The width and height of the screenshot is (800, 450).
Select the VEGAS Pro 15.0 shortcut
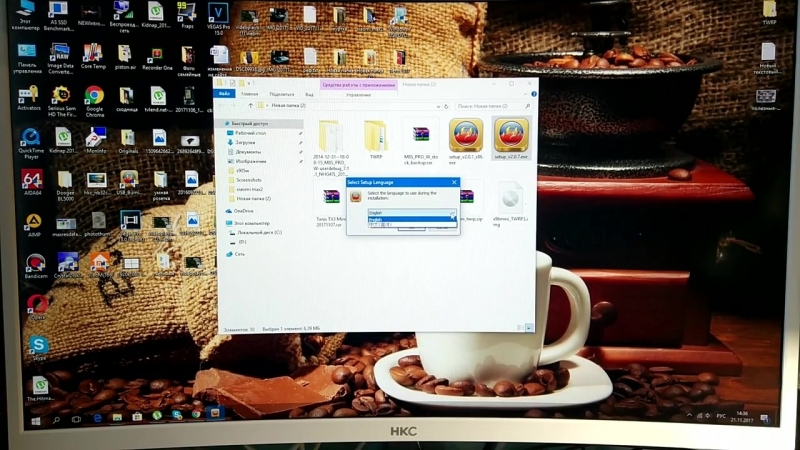point(217,14)
